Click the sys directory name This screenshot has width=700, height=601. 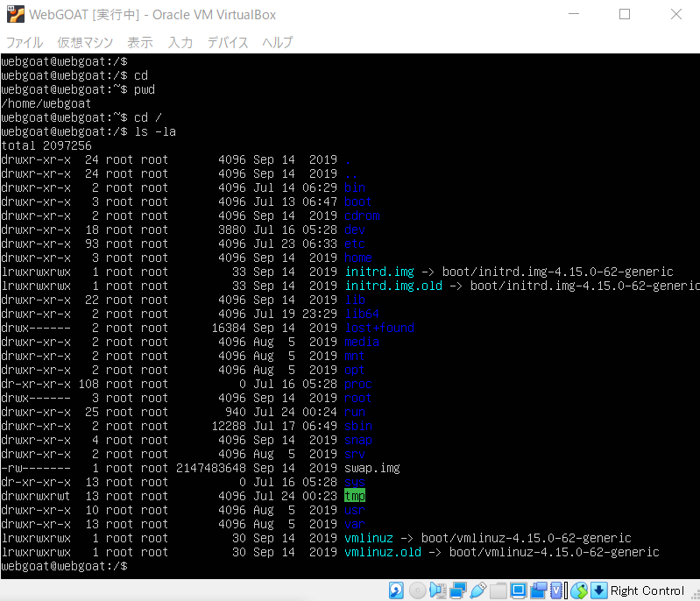[355, 482]
